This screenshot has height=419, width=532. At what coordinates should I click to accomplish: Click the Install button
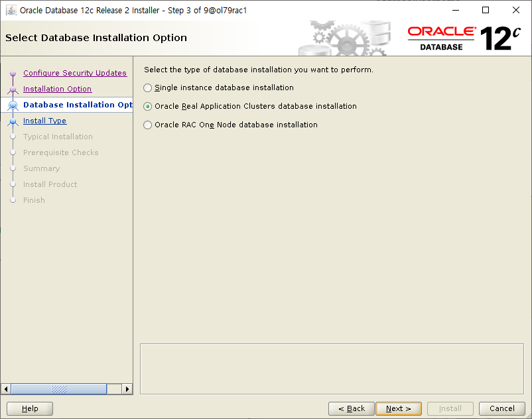point(450,408)
